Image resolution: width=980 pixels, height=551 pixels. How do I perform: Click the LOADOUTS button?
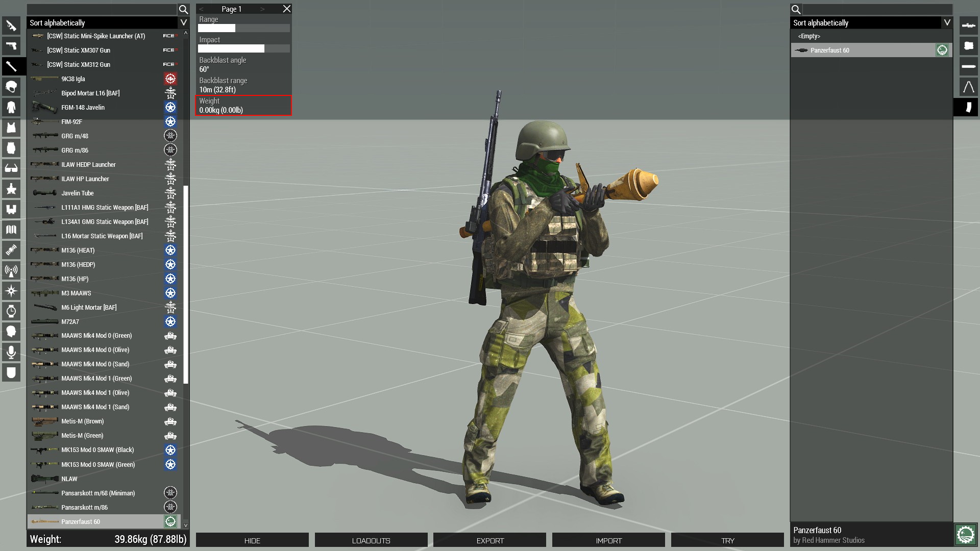pyautogui.click(x=371, y=540)
